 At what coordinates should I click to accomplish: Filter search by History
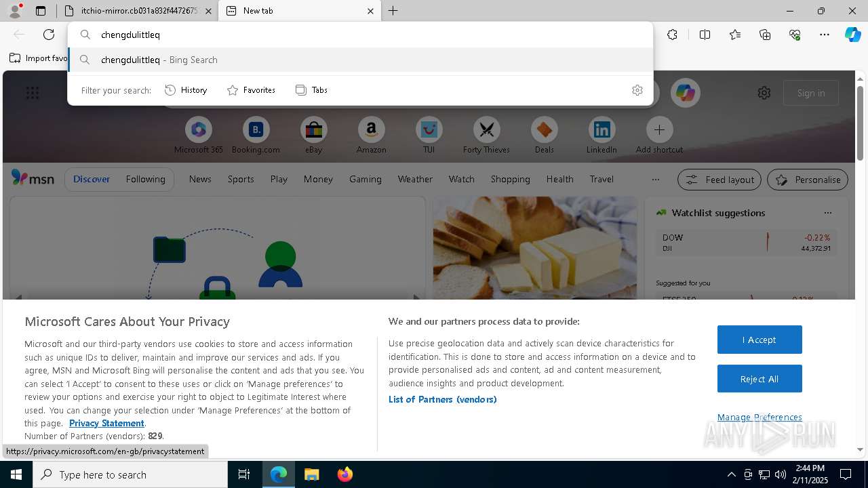[x=186, y=90]
